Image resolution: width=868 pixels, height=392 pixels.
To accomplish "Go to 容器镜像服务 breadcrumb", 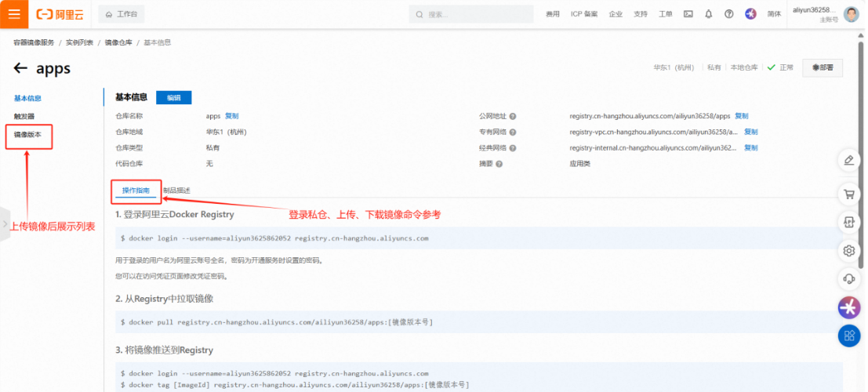I will (x=34, y=42).
